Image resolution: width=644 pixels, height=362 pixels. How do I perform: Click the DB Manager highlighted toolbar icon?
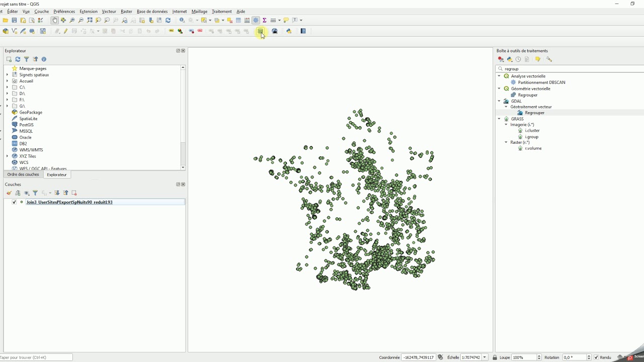click(260, 31)
